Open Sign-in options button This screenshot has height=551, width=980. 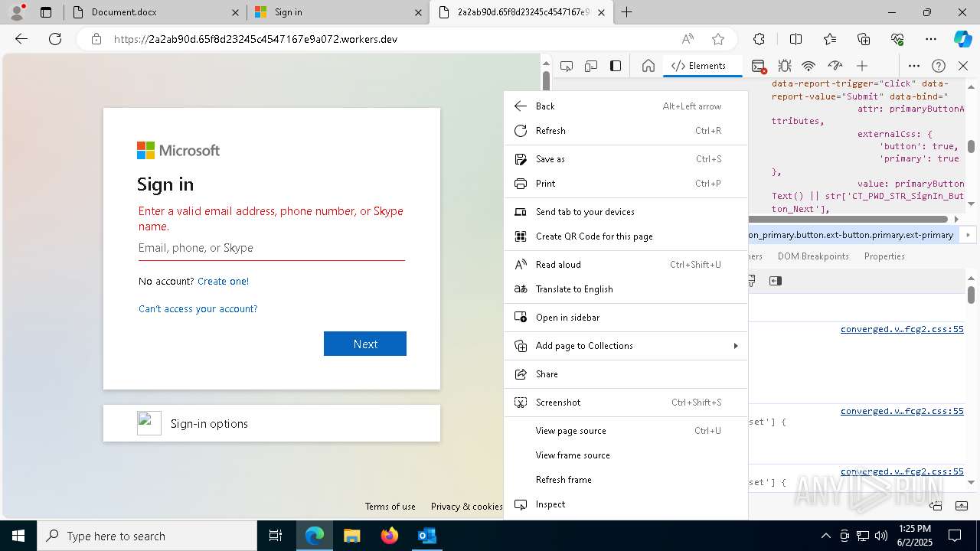tap(272, 423)
